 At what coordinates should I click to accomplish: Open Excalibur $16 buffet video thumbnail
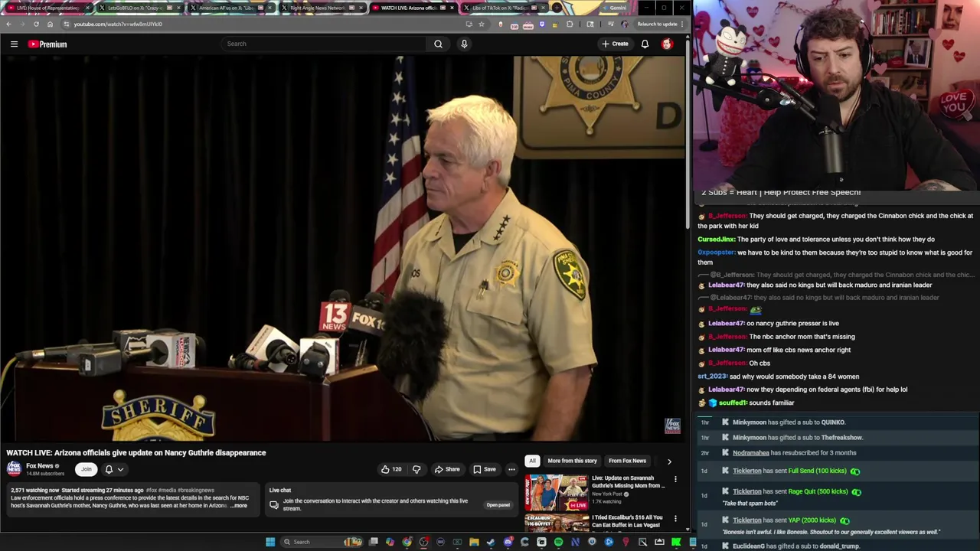pos(557,523)
